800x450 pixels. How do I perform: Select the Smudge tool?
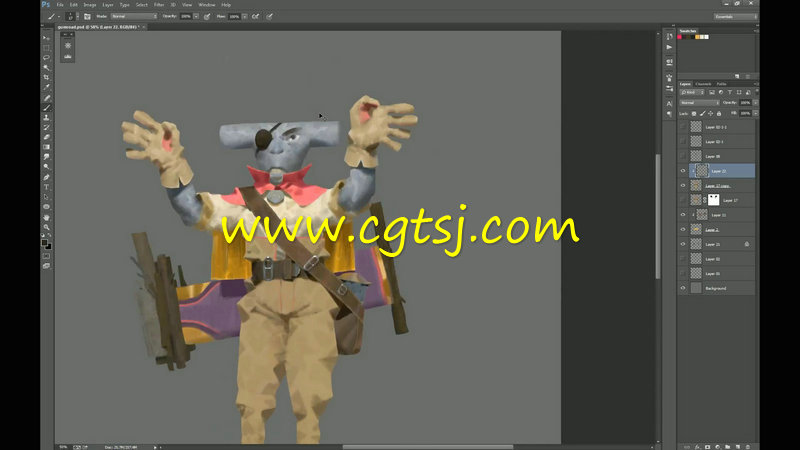(46, 157)
